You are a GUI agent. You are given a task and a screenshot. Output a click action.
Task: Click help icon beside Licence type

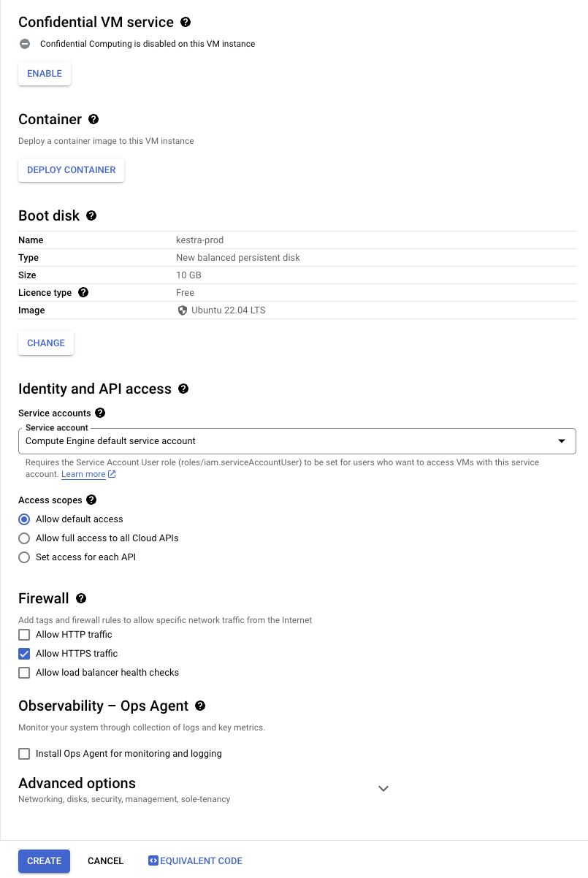(x=83, y=292)
